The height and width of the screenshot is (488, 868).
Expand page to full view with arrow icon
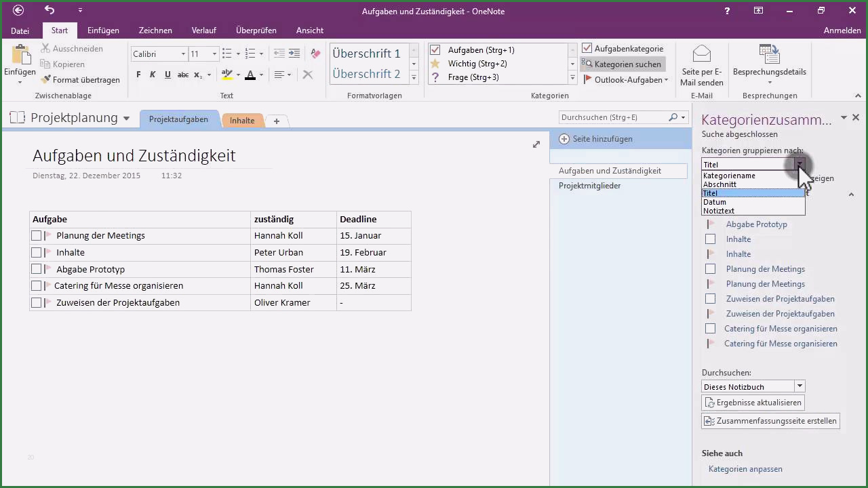[x=536, y=144]
